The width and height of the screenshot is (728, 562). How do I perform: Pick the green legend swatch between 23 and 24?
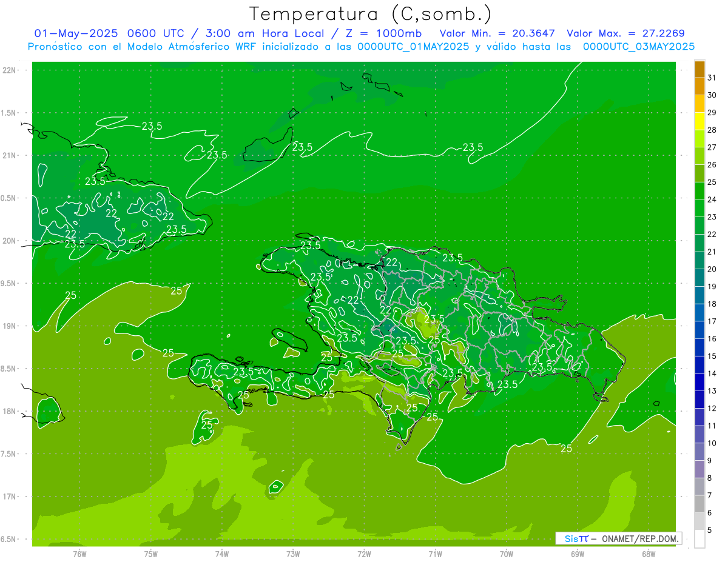(699, 208)
